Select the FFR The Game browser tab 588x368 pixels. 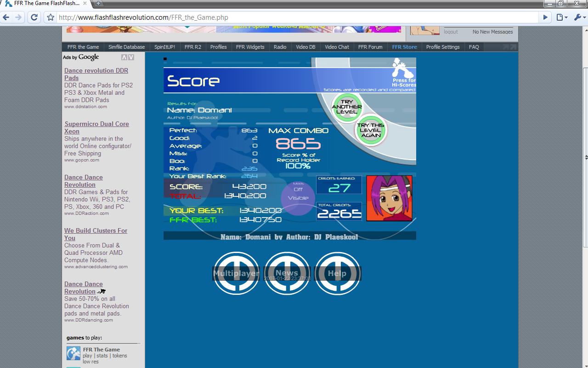46,3
